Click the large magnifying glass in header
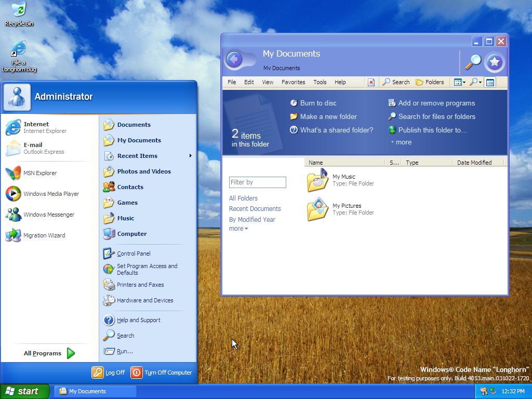Screen dimensions: 532x399 tap(472, 62)
